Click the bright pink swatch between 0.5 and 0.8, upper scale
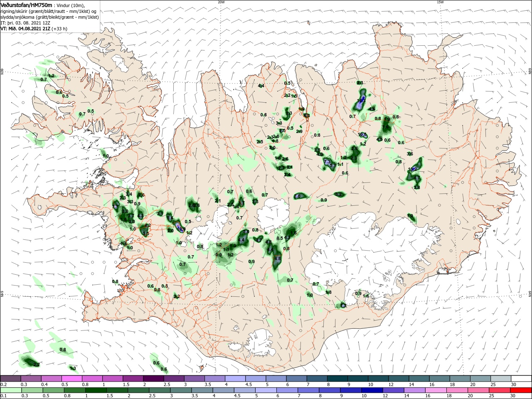Screen dimensions: 532x399 (71, 379)
